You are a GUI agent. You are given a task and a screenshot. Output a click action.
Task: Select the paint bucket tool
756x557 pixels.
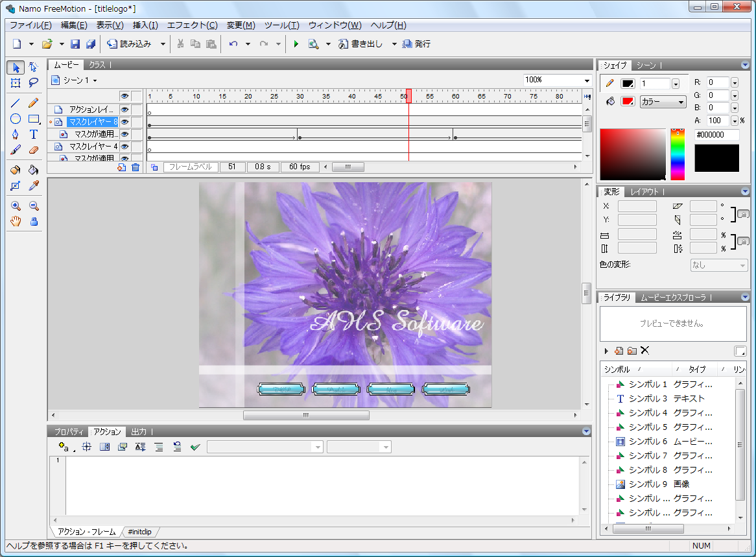coord(33,170)
